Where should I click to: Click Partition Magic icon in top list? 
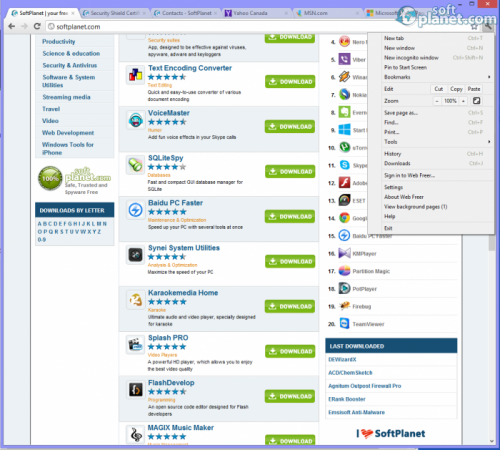344,271
